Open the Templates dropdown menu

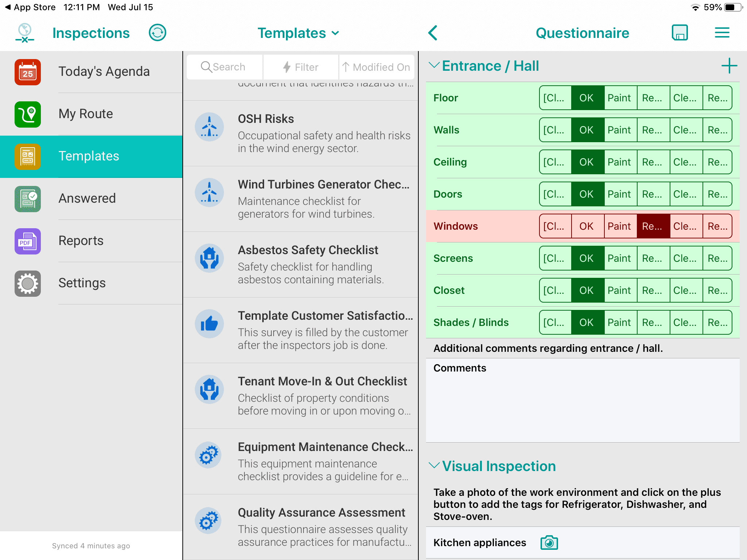click(x=298, y=32)
